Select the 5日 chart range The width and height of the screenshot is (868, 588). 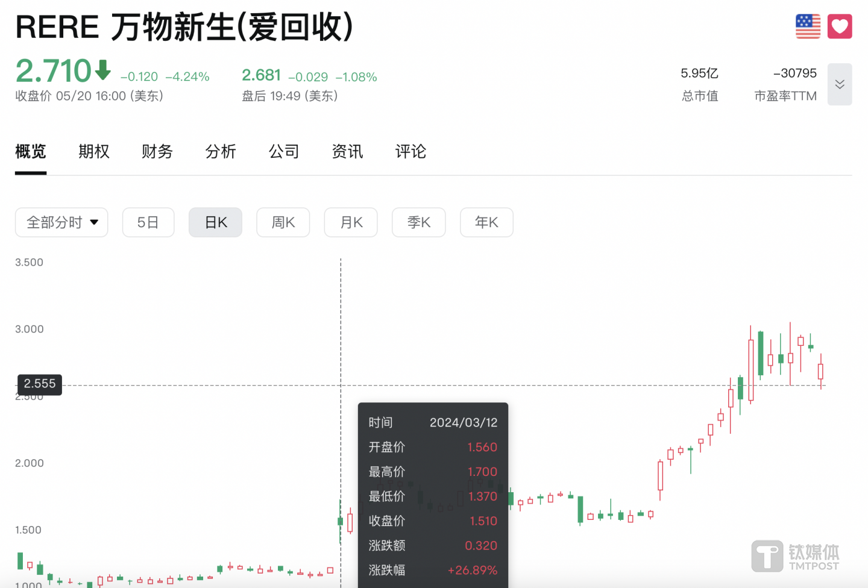(148, 222)
